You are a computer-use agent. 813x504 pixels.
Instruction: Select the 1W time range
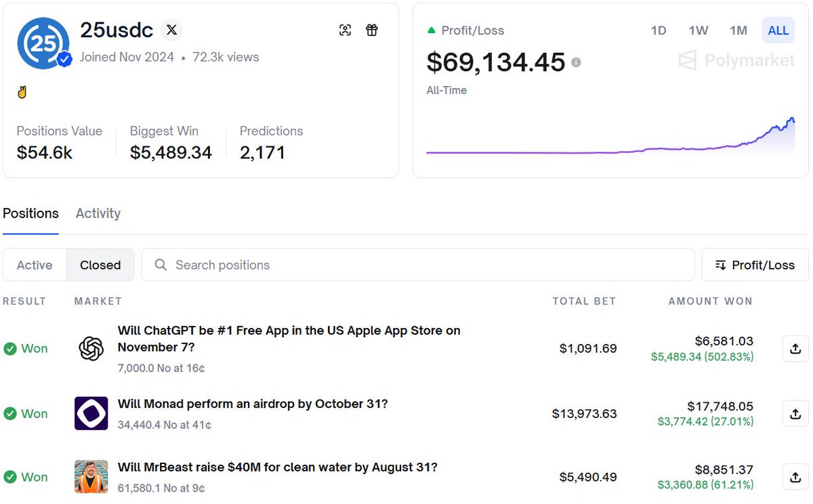coord(699,30)
